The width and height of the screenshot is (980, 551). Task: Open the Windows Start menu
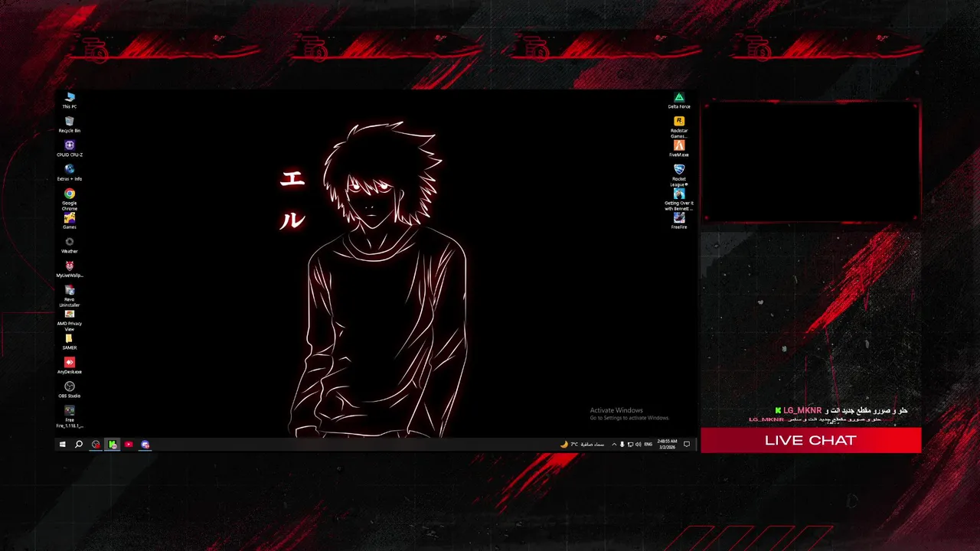(x=62, y=444)
